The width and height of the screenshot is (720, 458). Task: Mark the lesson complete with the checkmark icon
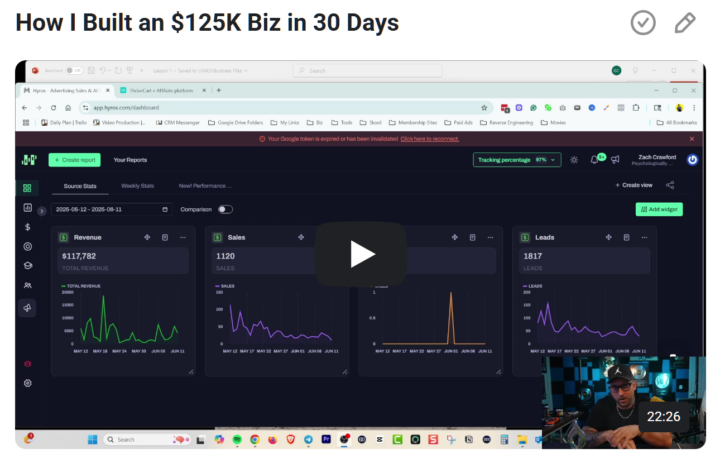pos(643,23)
